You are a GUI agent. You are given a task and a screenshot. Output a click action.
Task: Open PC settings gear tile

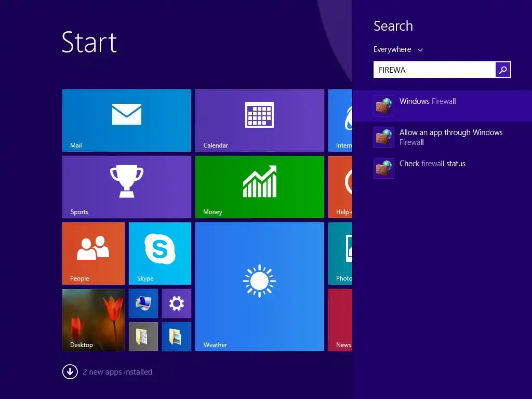[x=177, y=303]
